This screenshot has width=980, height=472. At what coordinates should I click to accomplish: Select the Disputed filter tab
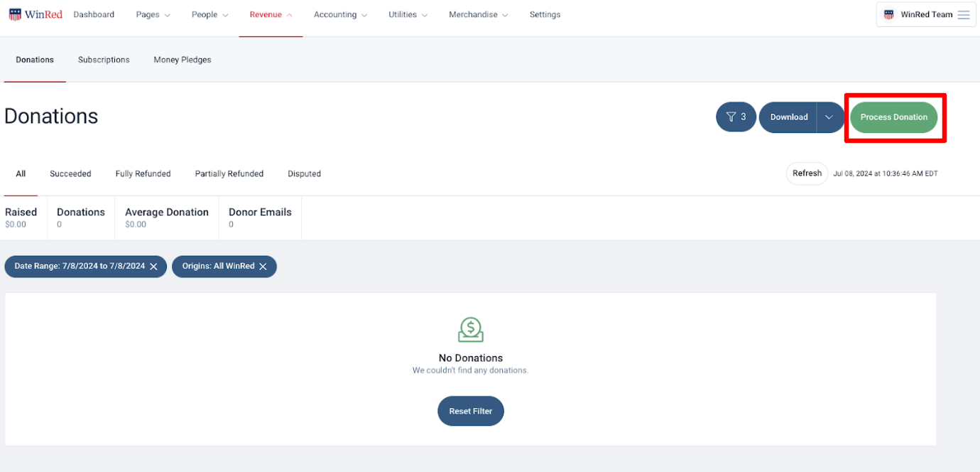coord(304,173)
